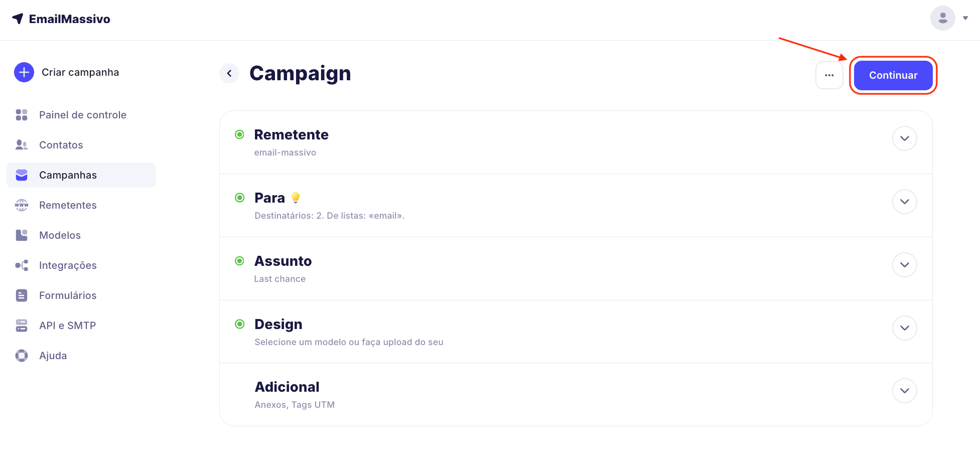The image size is (980, 472).
Task: Click the plus icon for Criar campanha
Action: (x=24, y=72)
